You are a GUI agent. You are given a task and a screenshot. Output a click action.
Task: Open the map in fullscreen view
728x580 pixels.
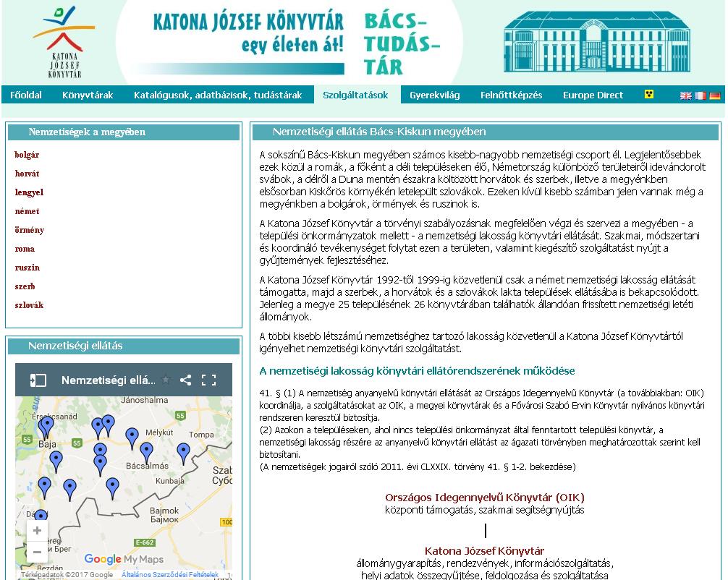209,380
